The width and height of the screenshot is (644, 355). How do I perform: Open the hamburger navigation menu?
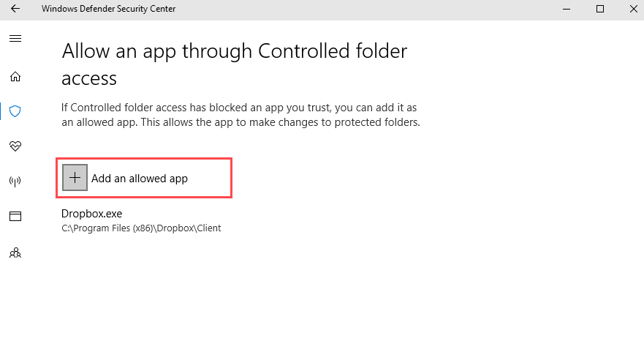pos(15,39)
